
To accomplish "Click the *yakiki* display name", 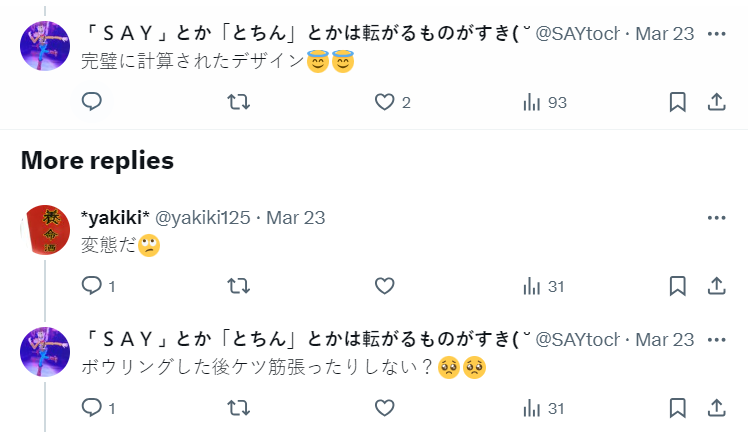I will pos(114,217).
